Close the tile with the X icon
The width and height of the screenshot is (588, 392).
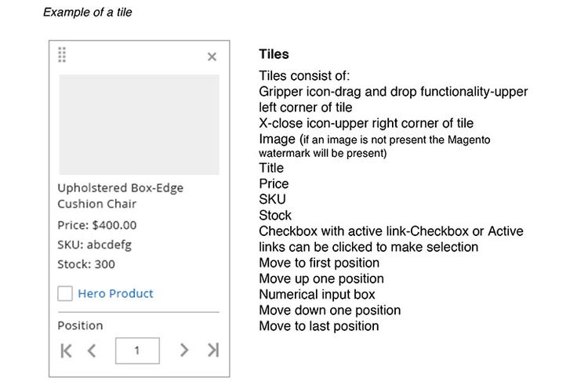tap(212, 56)
